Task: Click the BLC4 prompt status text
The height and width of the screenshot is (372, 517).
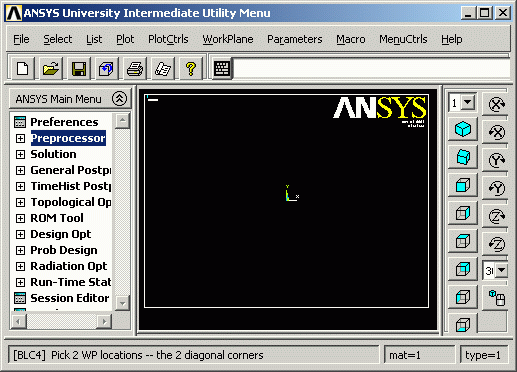Action: pyautogui.click(x=138, y=355)
